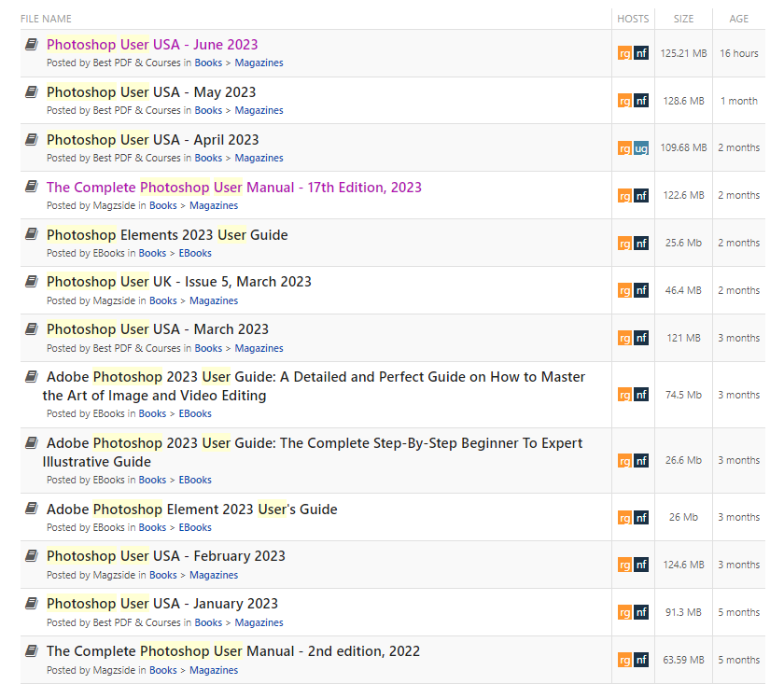Click Magazines category under 17th Edition Manual
The height and width of the screenshot is (684, 784).
pyautogui.click(x=214, y=205)
